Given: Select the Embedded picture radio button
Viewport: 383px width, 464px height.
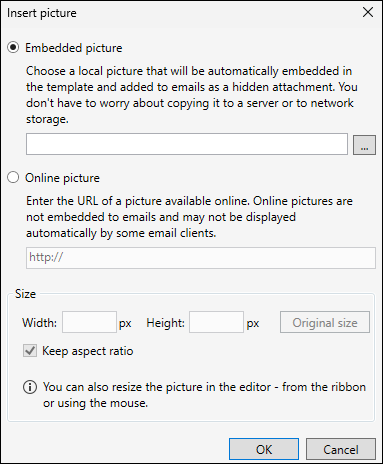Looking at the screenshot, I should coord(13,47).
